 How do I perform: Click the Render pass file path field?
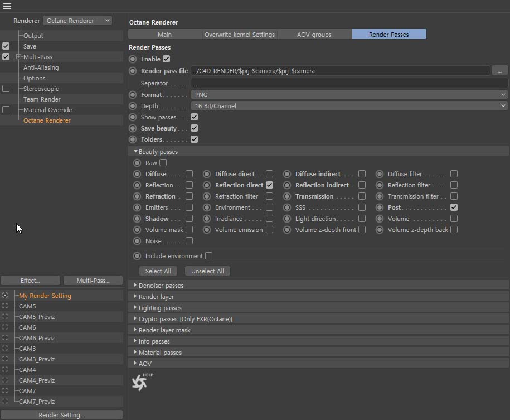pos(340,71)
